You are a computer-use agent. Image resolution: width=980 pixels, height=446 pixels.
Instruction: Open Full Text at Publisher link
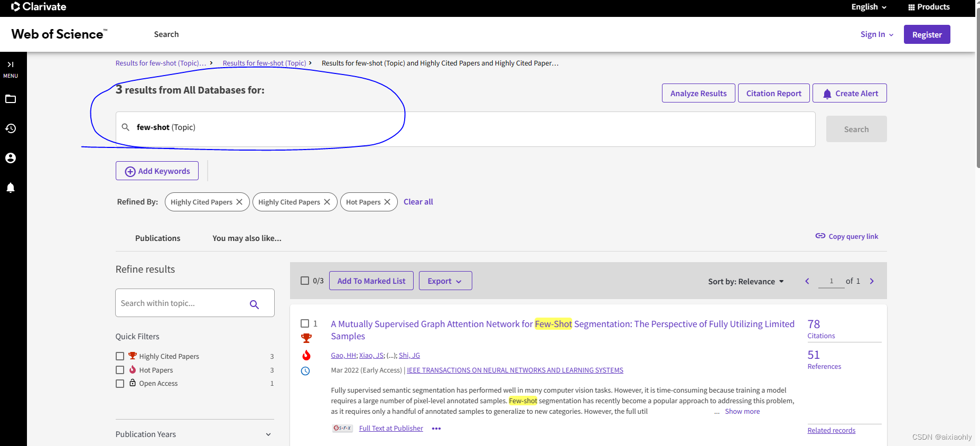(391, 429)
